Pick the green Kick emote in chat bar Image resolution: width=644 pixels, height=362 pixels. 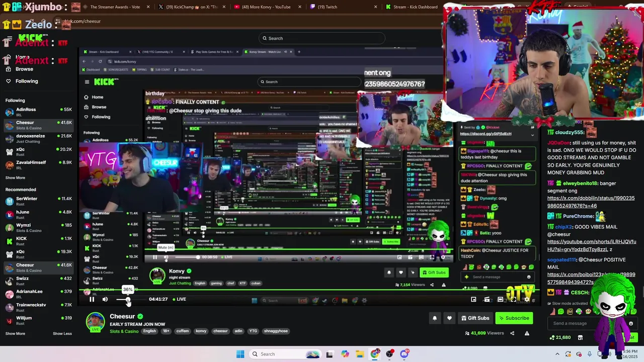point(560,311)
